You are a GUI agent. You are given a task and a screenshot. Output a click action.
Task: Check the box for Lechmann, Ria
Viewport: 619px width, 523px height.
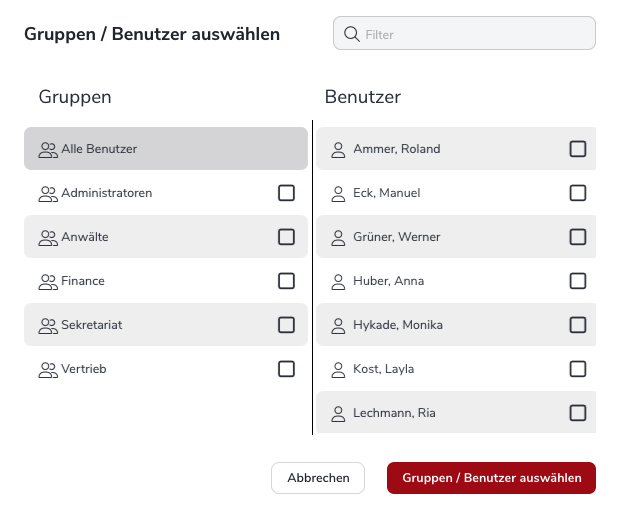(578, 413)
